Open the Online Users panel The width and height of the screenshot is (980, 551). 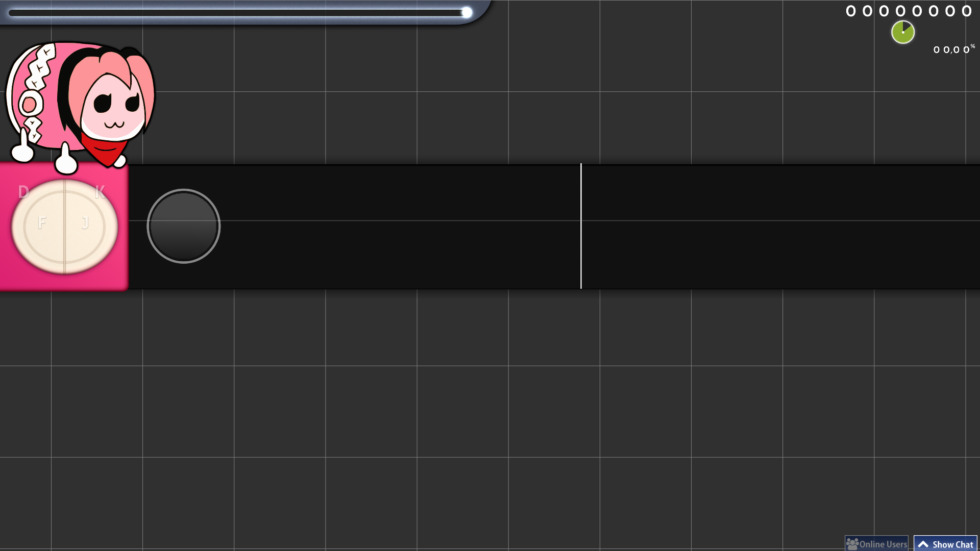coord(876,544)
